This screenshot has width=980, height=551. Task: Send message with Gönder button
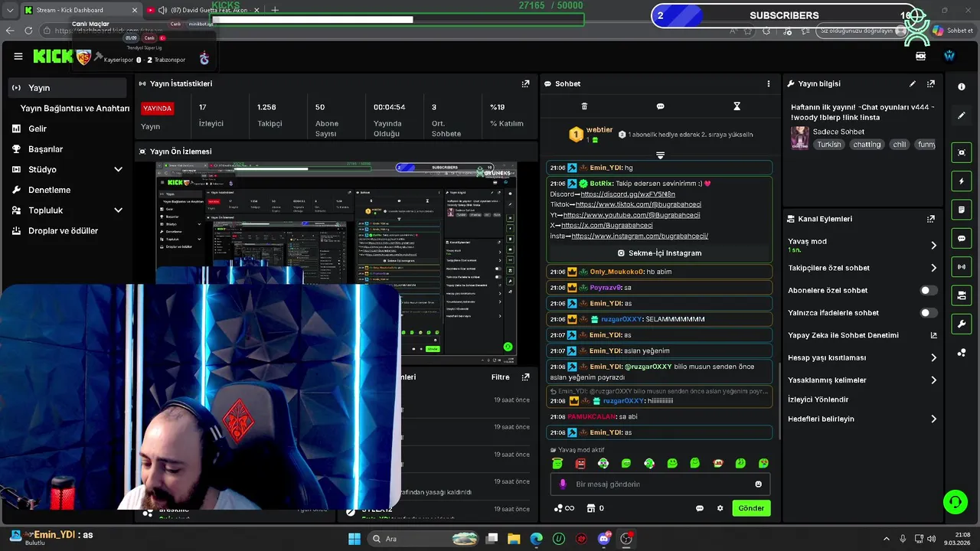point(751,508)
